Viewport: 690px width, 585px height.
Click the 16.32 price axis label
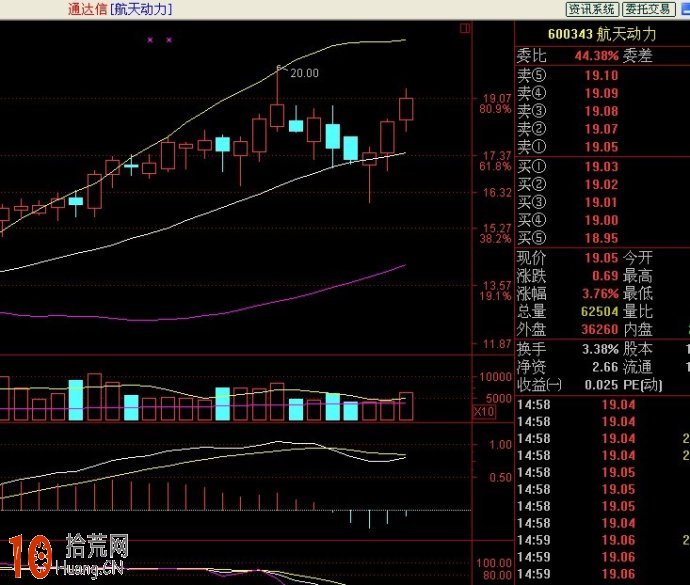[497, 192]
